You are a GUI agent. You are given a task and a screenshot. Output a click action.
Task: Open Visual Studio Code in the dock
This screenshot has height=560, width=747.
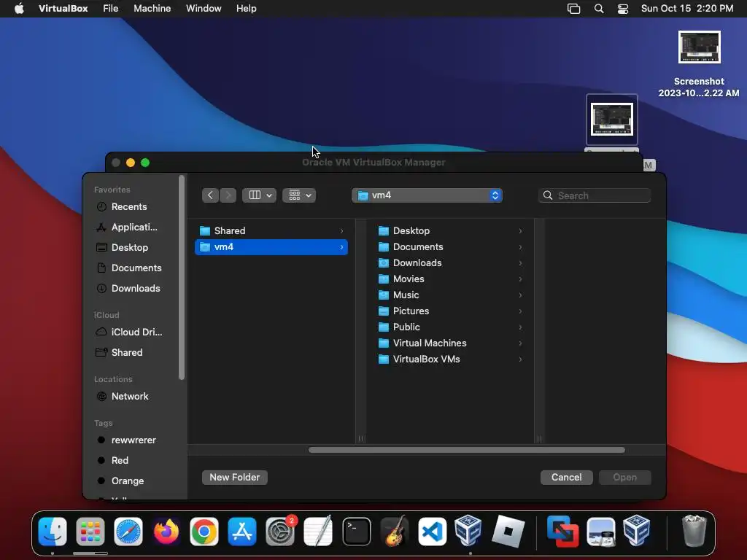(432, 532)
